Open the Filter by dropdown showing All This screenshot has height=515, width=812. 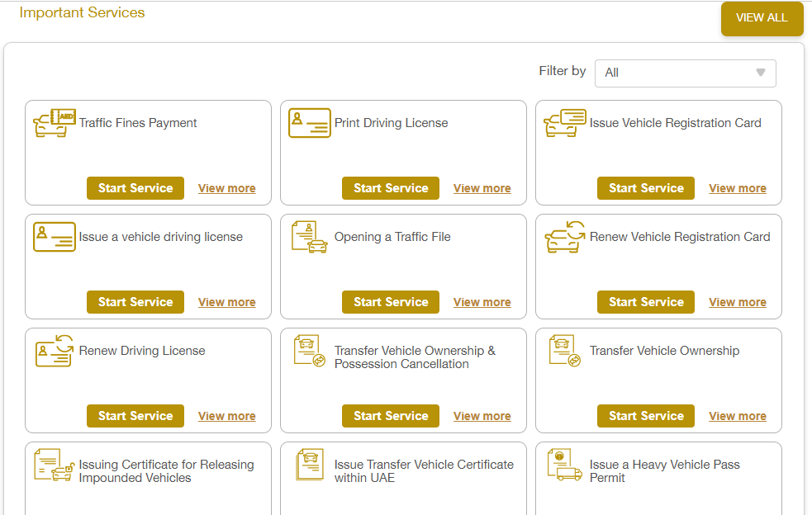click(685, 73)
